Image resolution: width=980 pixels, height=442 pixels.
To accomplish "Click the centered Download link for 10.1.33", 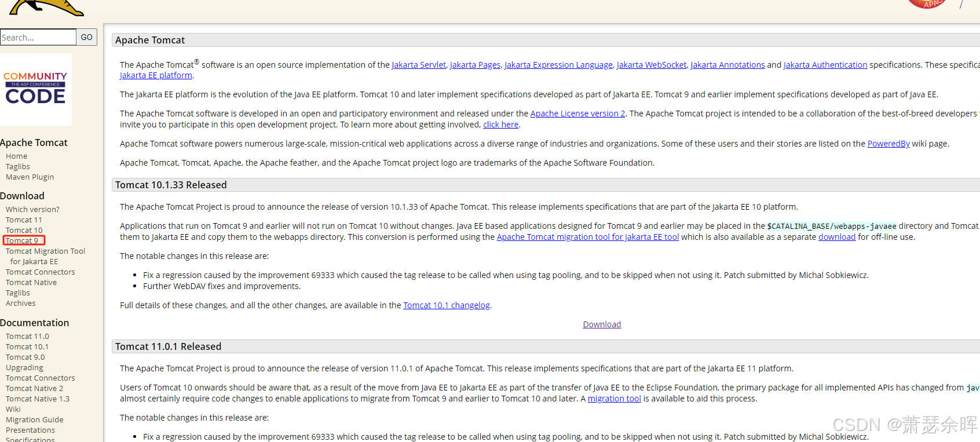I will [x=602, y=324].
